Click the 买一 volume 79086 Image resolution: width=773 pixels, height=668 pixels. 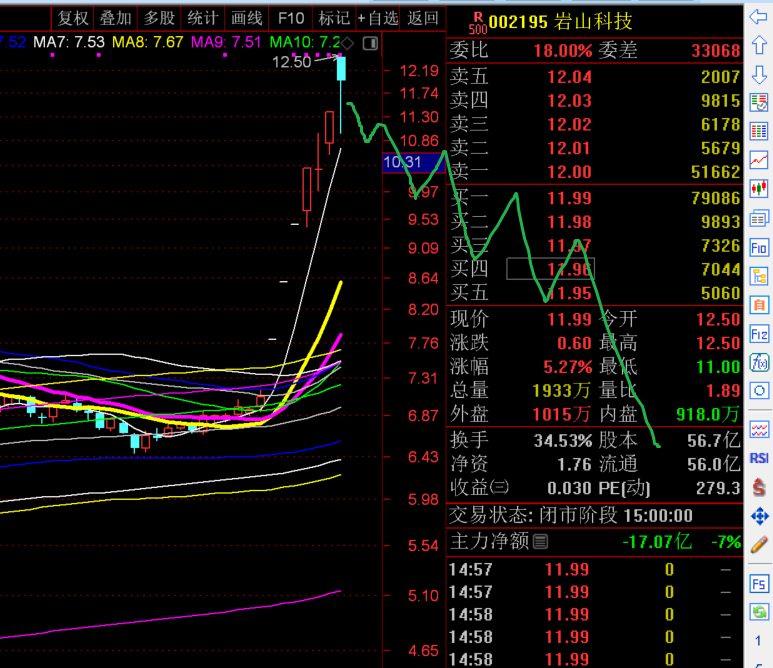point(716,198)
